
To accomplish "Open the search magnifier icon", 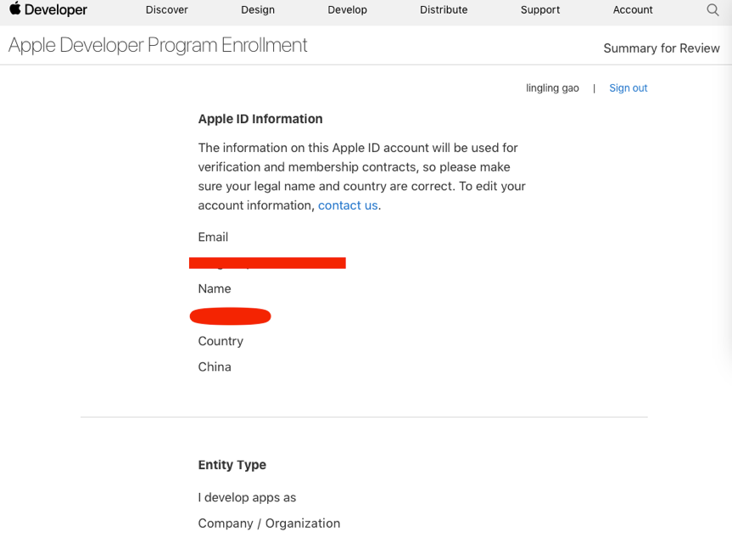I will 712,10.
